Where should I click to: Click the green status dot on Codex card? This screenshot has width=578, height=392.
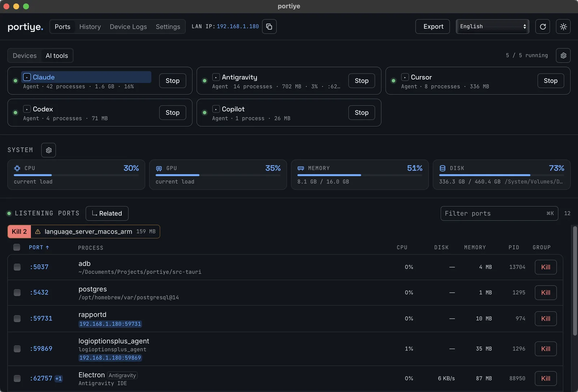pyautogui.click(x=15, y=113)
